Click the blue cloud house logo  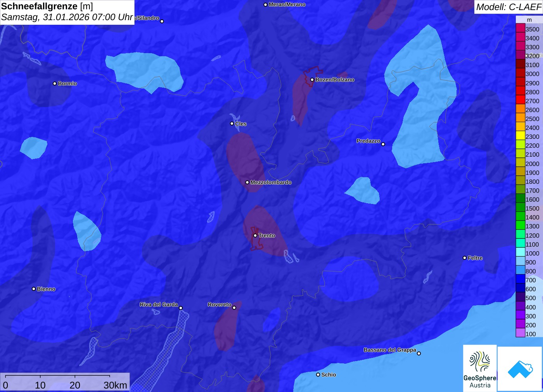(520, 369)
